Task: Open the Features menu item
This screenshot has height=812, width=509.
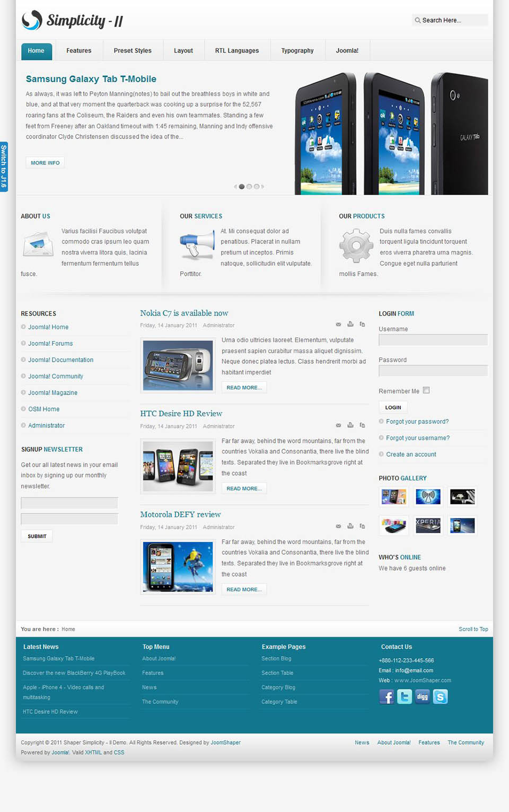Action: coord(79,51)
